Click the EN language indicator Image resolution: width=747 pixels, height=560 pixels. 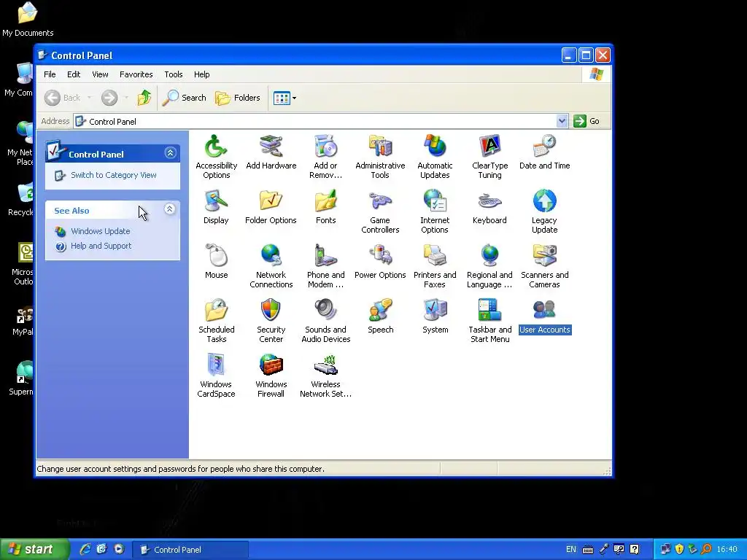tap(570, 550)
